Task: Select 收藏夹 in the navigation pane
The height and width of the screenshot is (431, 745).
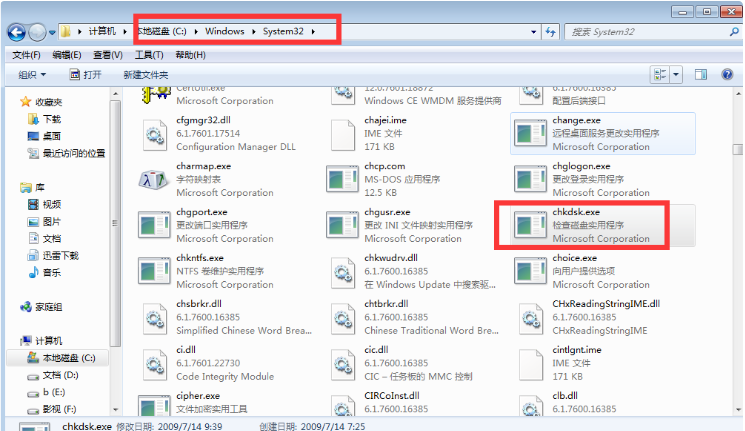Action: pos(48,102)
